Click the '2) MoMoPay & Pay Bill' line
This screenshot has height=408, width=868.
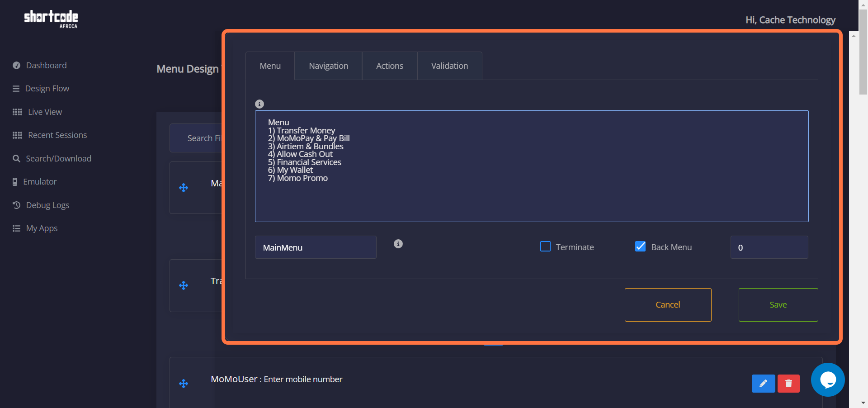(309, 138)
